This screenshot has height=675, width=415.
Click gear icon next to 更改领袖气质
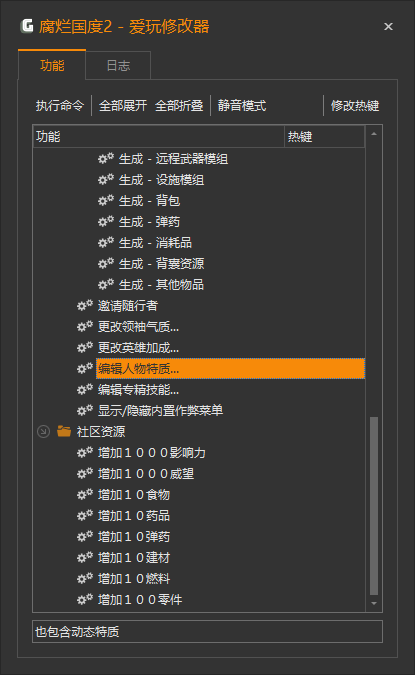(x=85, y=327)
